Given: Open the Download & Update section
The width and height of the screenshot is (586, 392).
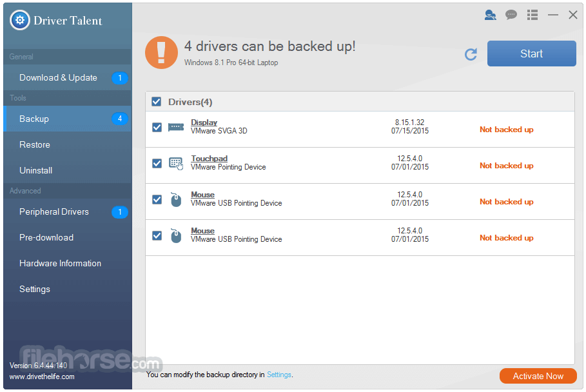Looking at the screenshot, I should (67, 78).
